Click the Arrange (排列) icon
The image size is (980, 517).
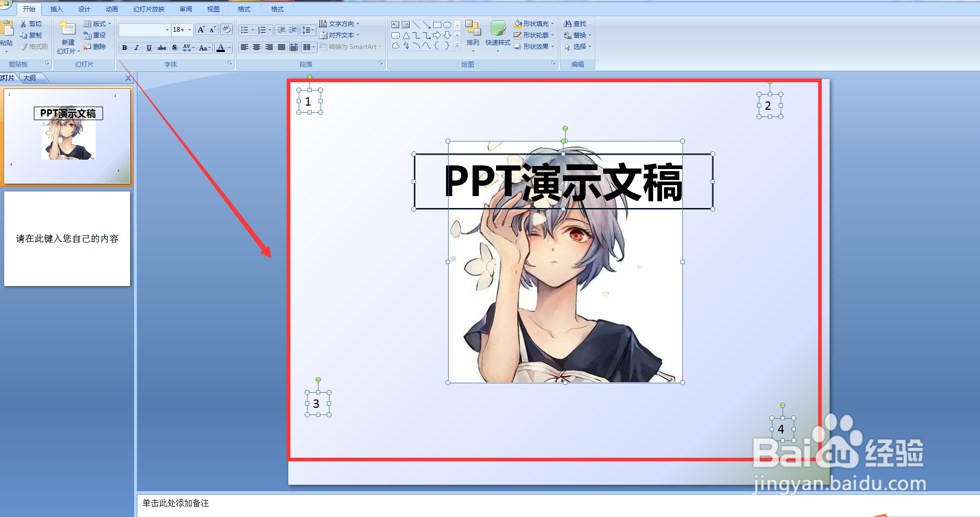coord(473,29)
